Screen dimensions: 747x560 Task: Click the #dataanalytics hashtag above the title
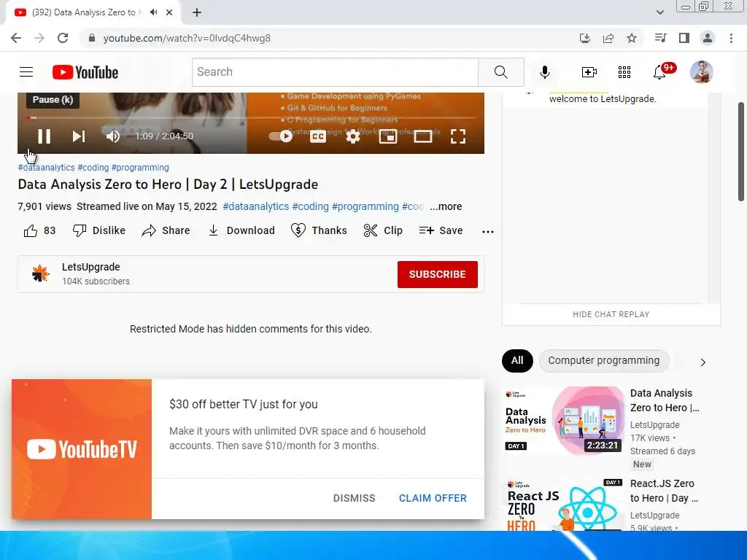click(x=46, y=168)
